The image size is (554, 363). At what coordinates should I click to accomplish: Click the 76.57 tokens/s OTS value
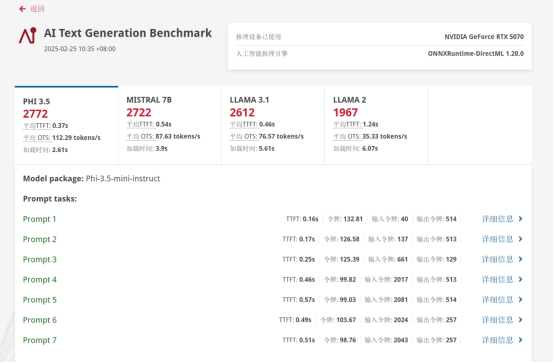(281, 136)
